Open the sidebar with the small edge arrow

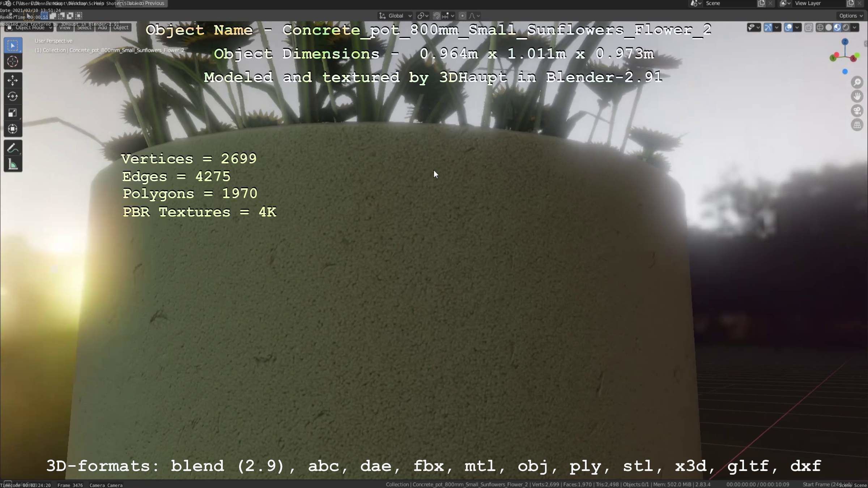click(865, 43)
